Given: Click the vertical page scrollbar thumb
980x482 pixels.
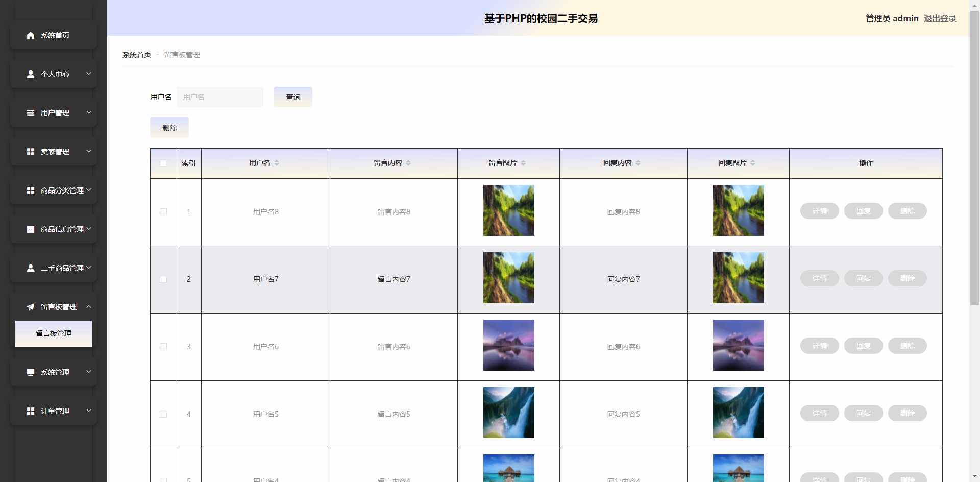Looking at the screenshot, I should click(x=974, y=153).
